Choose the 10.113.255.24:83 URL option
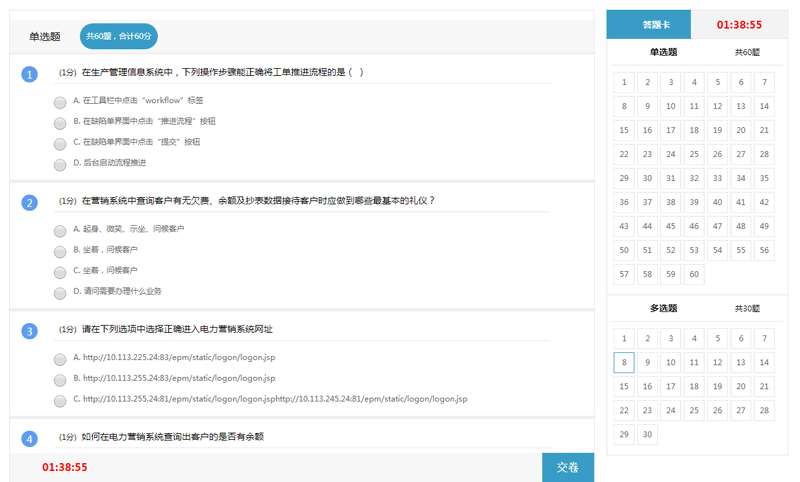This screenshot has width=800, height=482. pyautogui.click(x=60, y=379)
